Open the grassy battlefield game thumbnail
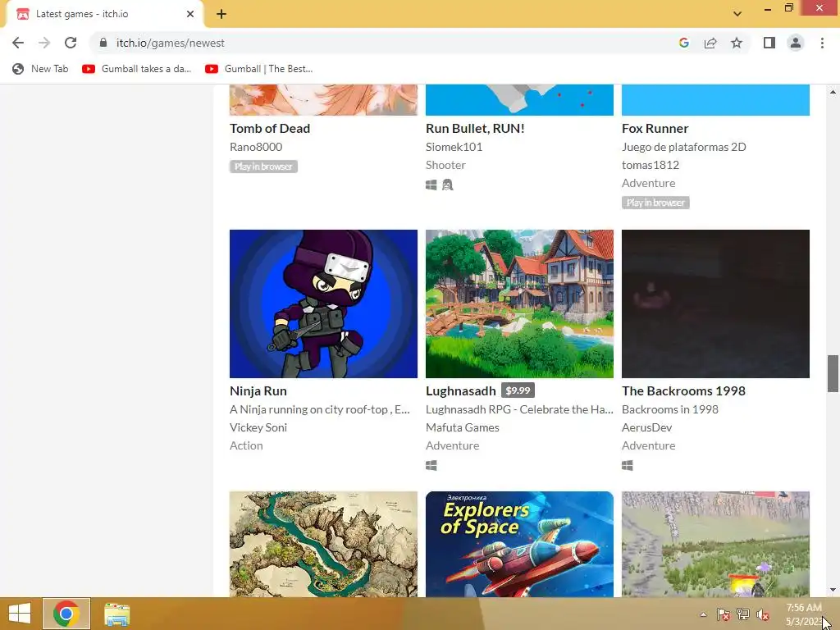 [715, 545]
